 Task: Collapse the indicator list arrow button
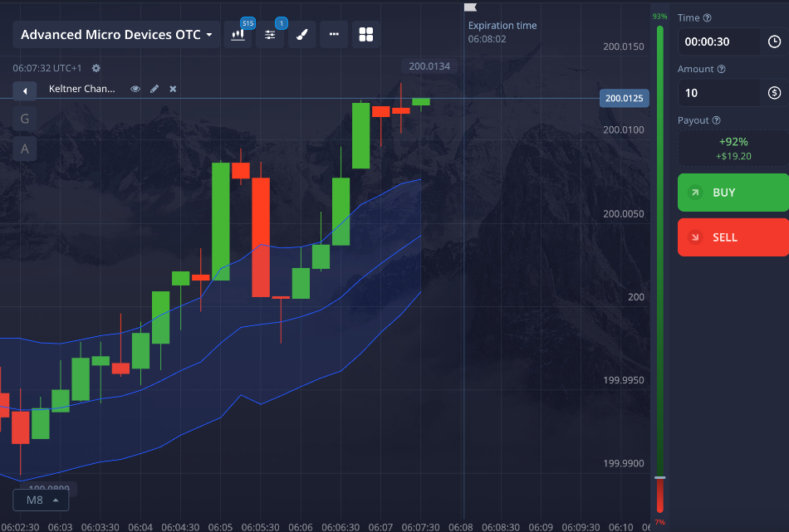click(x=25, y=91)
